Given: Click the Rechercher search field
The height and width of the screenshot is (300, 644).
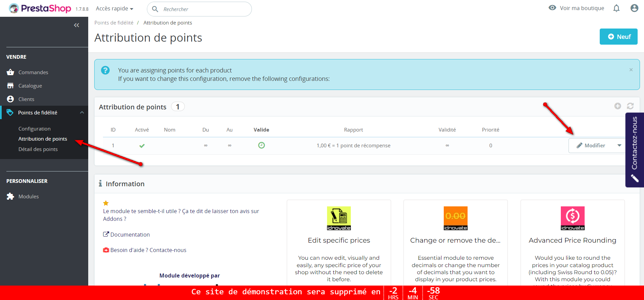Looking at the screenshot, I should [x=199, y=9].
